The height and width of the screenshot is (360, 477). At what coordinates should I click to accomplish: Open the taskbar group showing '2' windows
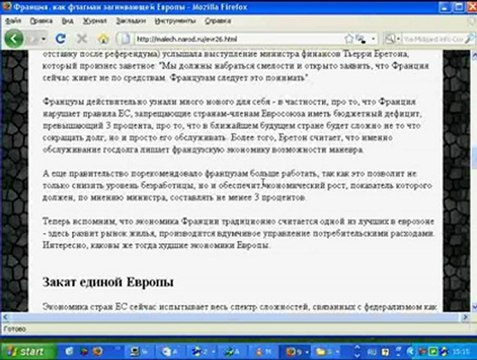click(x=202, y=351)
